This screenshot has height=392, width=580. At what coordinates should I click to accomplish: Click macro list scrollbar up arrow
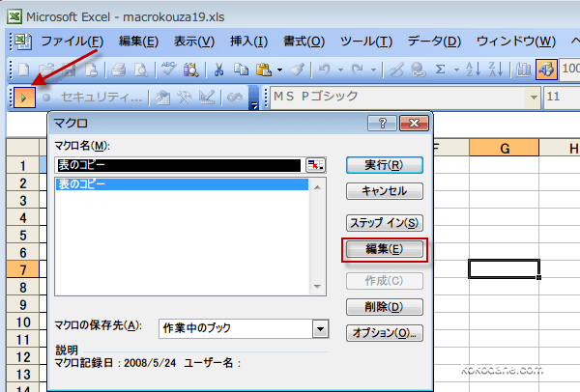317,187
